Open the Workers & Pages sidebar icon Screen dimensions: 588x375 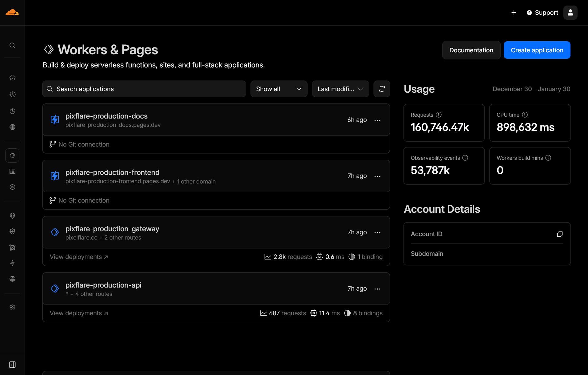coord(12,155)
